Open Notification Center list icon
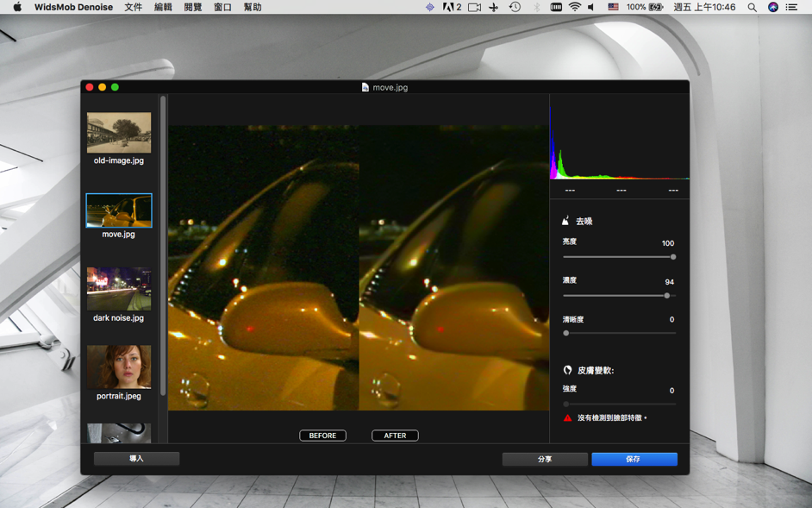Image resolution: width=812 pixels, height=508 pixels. pyautogui.click(x=791, y=7)
